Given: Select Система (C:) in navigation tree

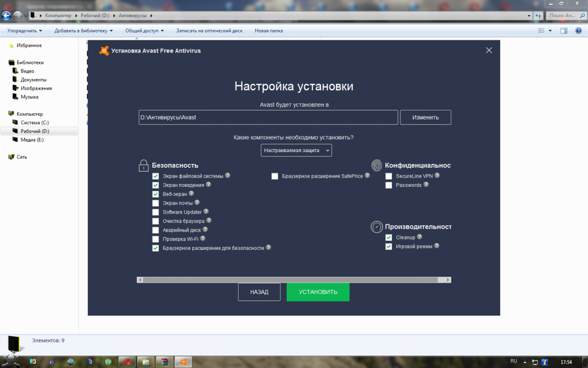Looking at the screenshot, I should click(34, 123).
